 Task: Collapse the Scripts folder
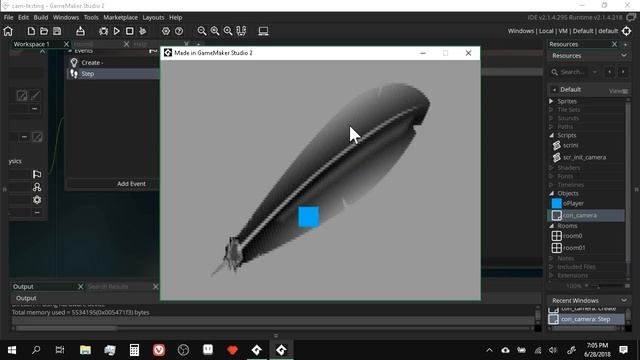552,135
